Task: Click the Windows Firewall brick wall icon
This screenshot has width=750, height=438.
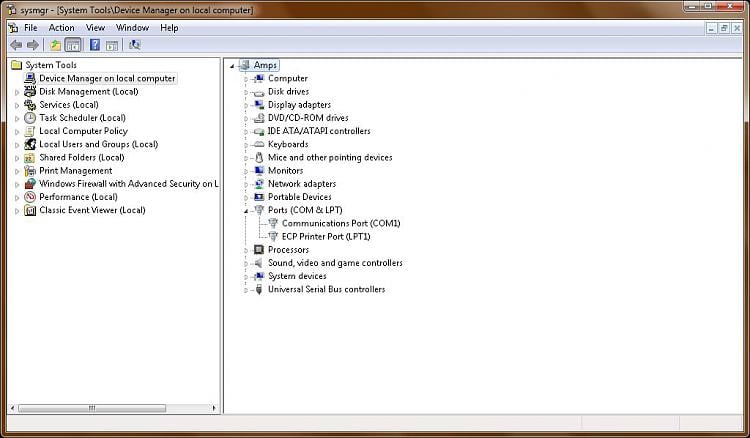Action: pos(30,184)
